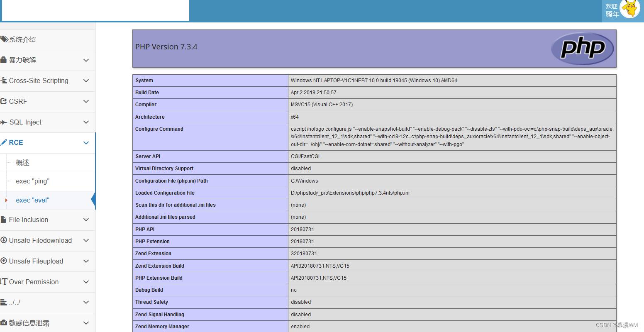Screen dimensions: 644x332
Task: Open the Over Permission menu item
Action: pos(47,282)
